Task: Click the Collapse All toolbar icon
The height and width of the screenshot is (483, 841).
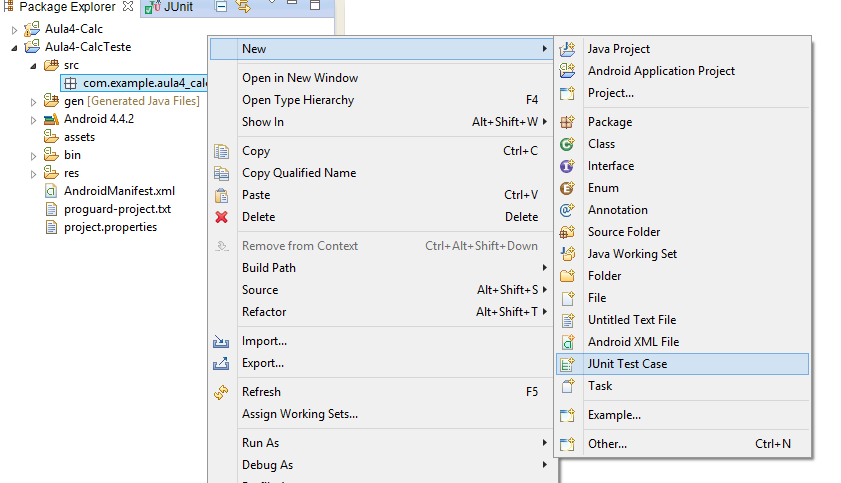Action: 220,6
